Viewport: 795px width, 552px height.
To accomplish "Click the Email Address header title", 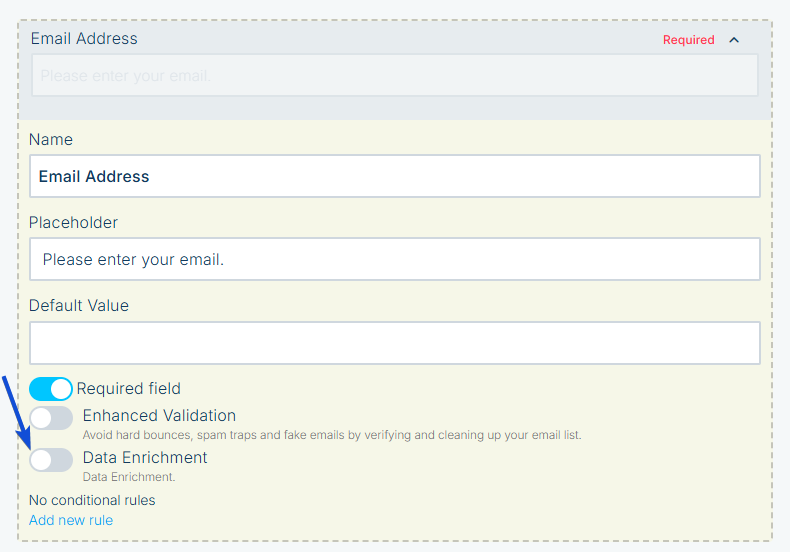I will click(84, 39).
